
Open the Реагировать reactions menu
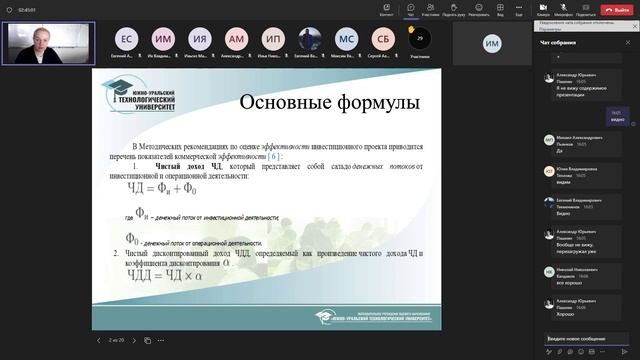click(479, 10)
